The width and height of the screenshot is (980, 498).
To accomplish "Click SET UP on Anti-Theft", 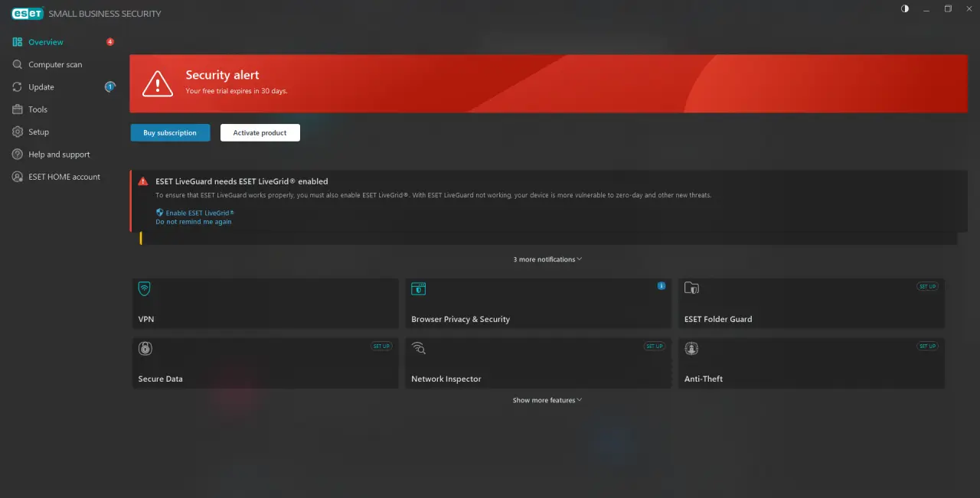I will click(927, 346).
